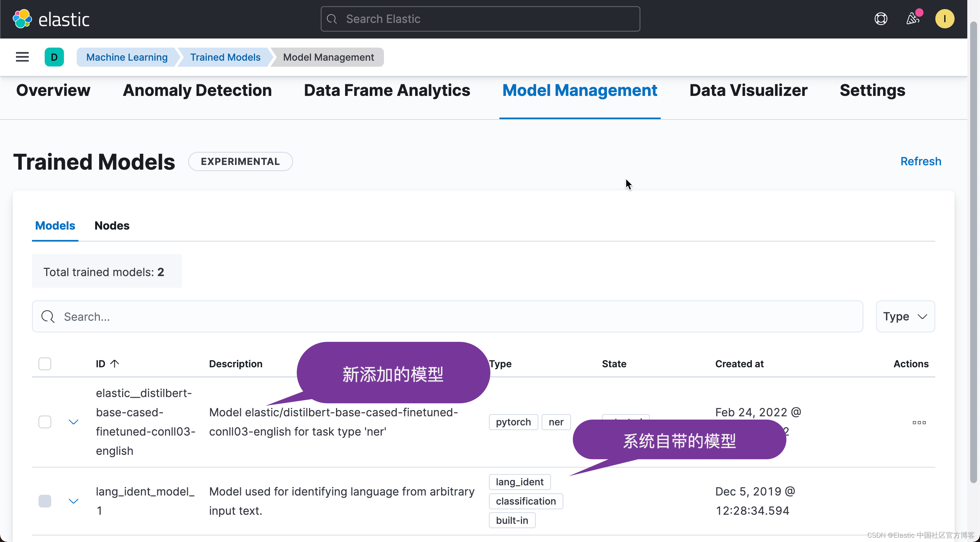This screenshot has width=980, height=542.
Task: Toggle the select-all models checkbox
Action: coord(45,364)
